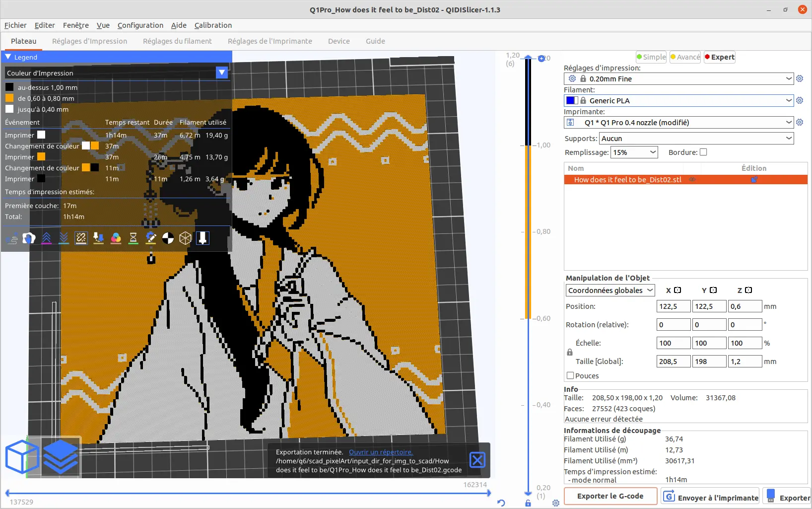Toggle print pauses hourglass icon
The width and height of the screenshot is (812, 509).
click(x=134, y=239)
